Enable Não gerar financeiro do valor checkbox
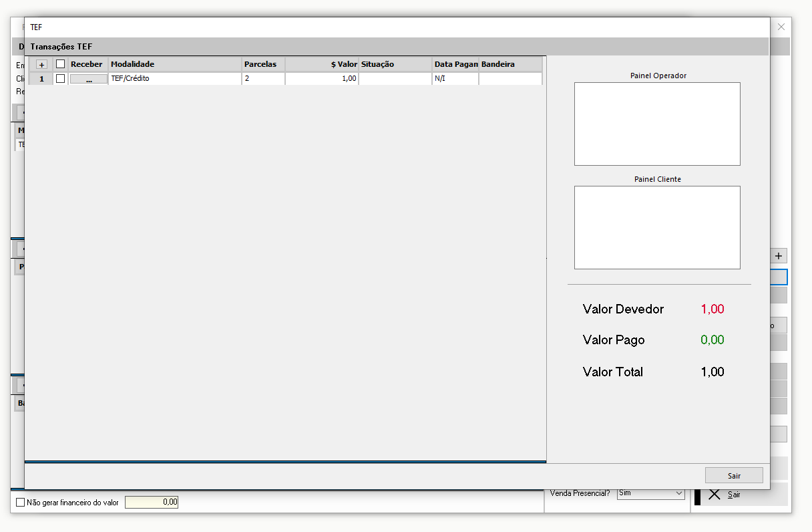Viewport: 812px width, 532px height. pyautogui.click(x=20, y=502)
